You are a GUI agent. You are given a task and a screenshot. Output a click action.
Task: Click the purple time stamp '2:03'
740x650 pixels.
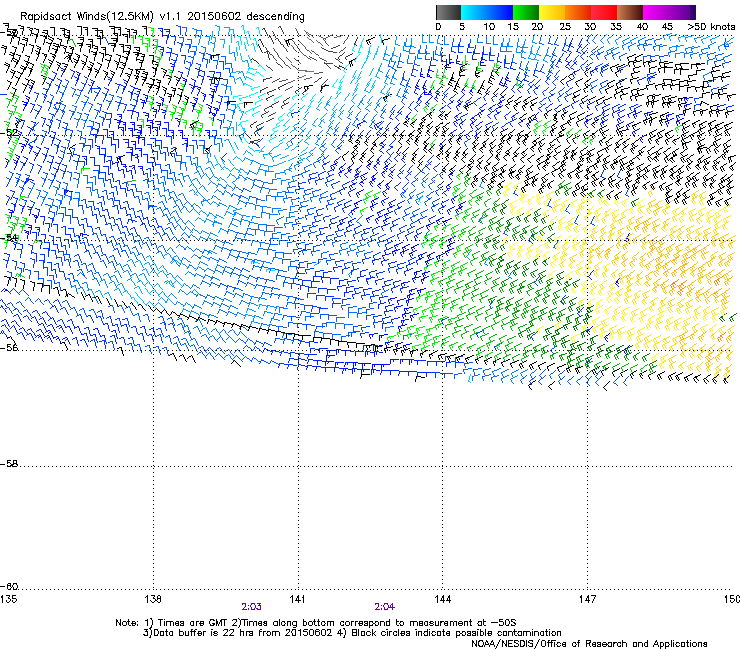(x=252, y=607)
